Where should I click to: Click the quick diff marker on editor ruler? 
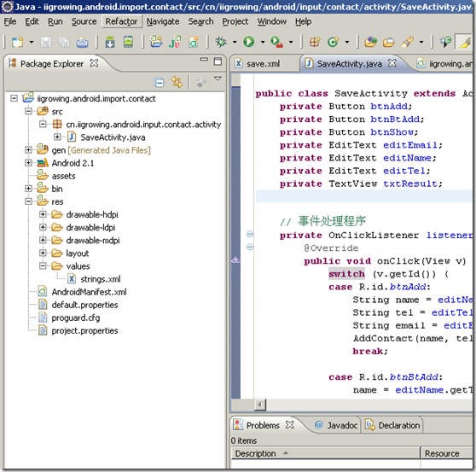(x=235, y=260)
